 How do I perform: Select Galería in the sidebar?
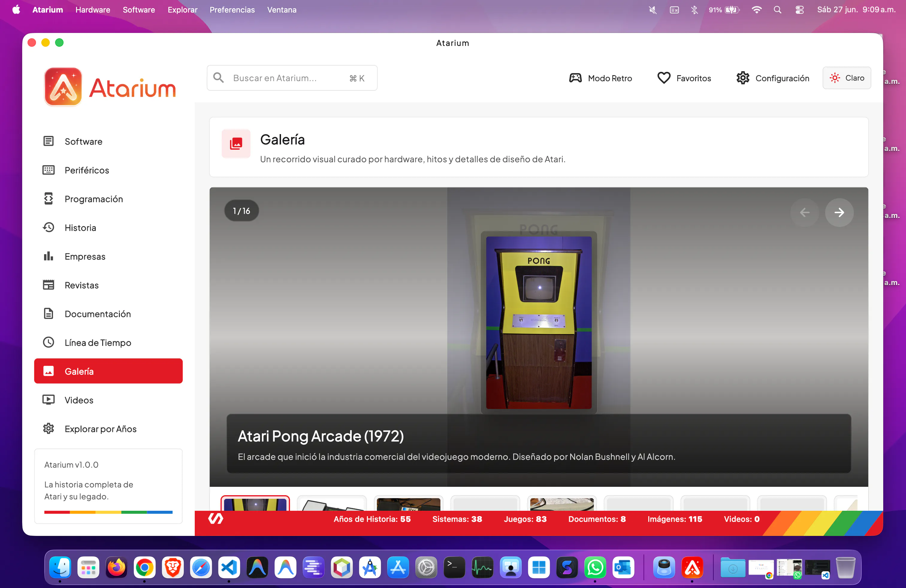coord(108,371)
